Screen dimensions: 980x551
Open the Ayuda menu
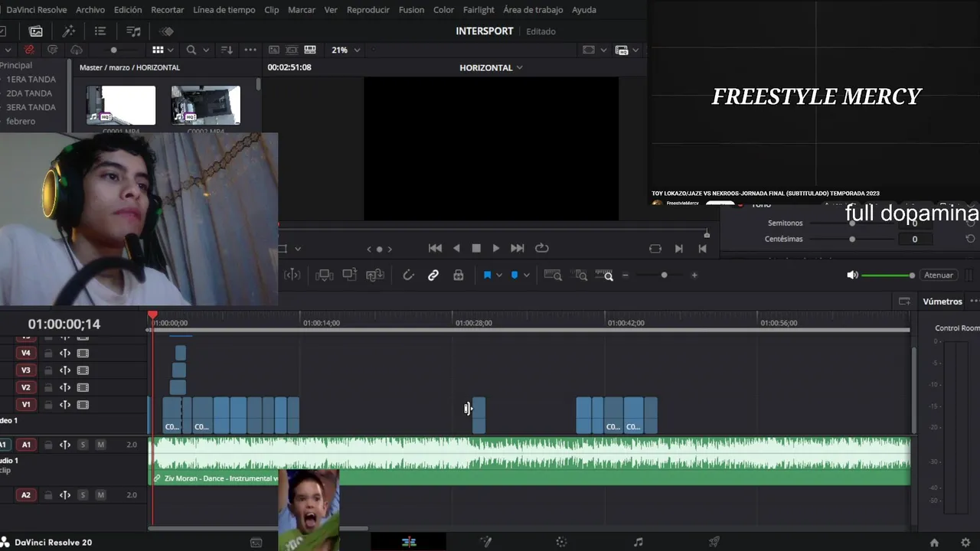(584, 10)
